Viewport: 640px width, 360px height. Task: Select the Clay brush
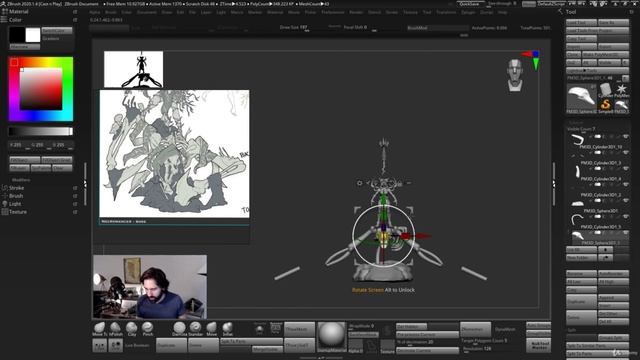[131, 329]
